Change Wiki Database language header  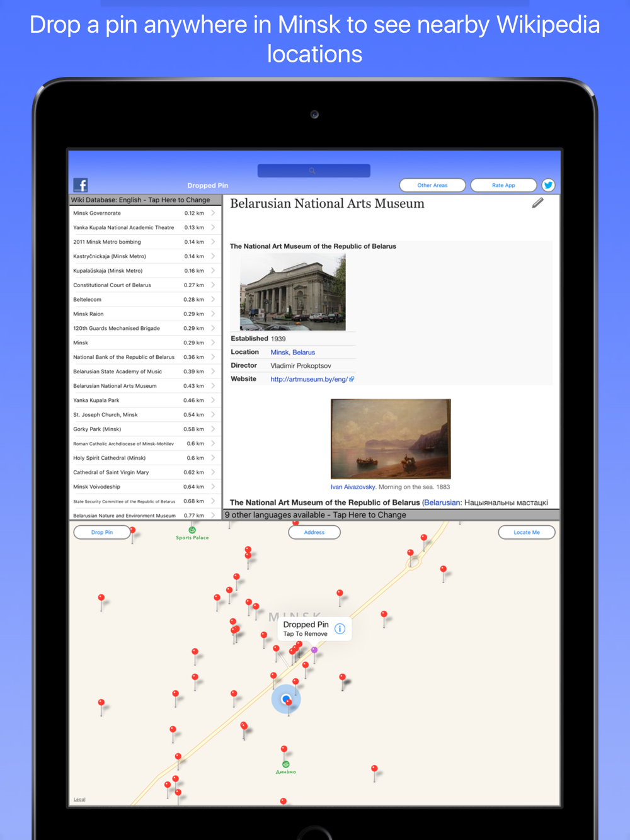pyautogui.click(x=145, y=200)
